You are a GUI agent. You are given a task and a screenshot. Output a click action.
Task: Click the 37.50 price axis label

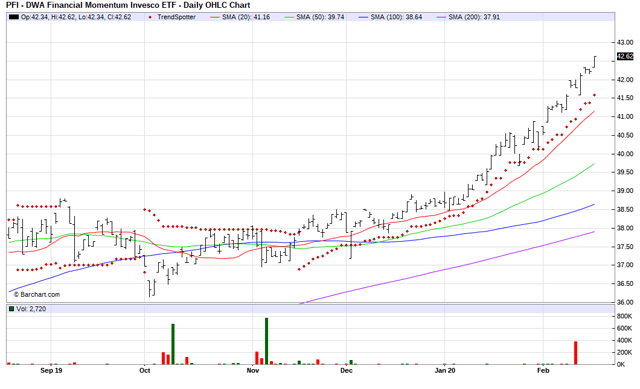click(625, 247)
